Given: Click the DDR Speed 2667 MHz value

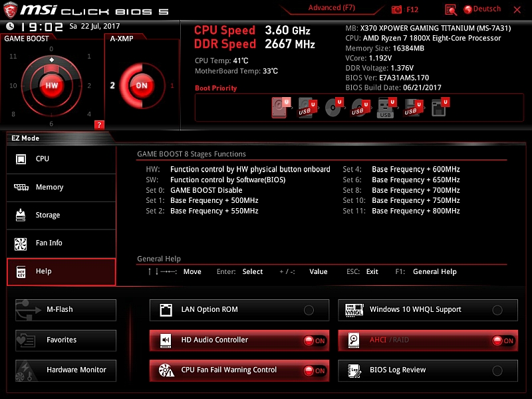Looking at the screenshot, I should 290,44.
